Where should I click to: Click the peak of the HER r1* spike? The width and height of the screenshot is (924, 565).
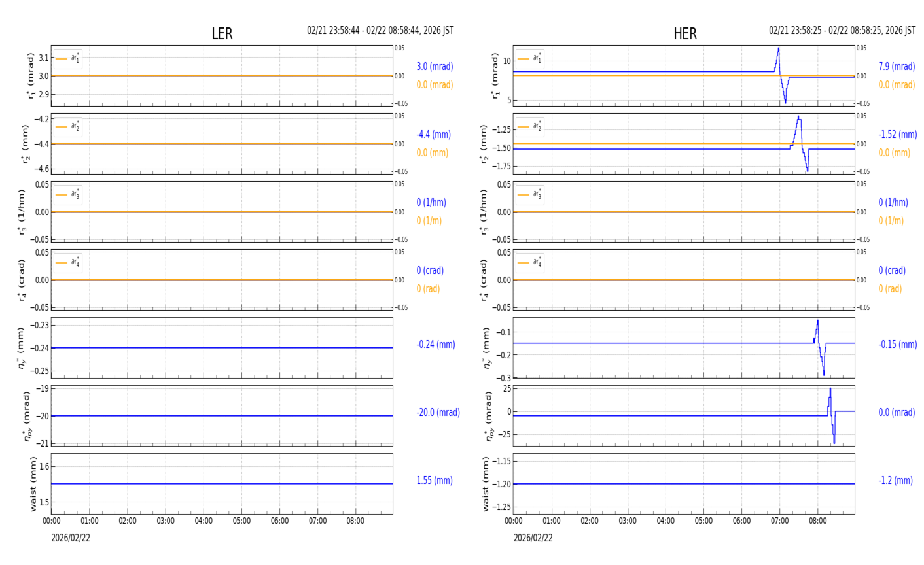click(x=779, y=48)
